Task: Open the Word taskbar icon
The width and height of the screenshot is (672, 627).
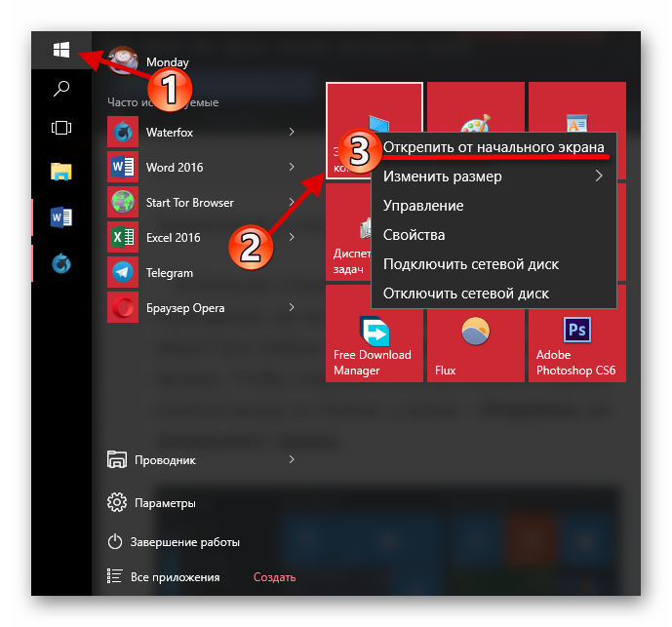Action: point(61,217)
